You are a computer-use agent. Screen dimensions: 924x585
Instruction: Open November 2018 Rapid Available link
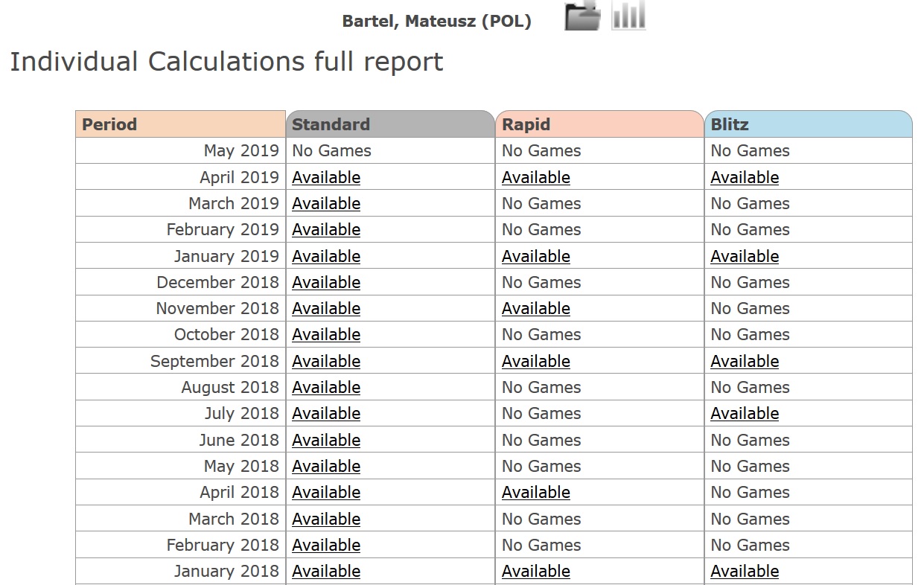pos(536,308)
